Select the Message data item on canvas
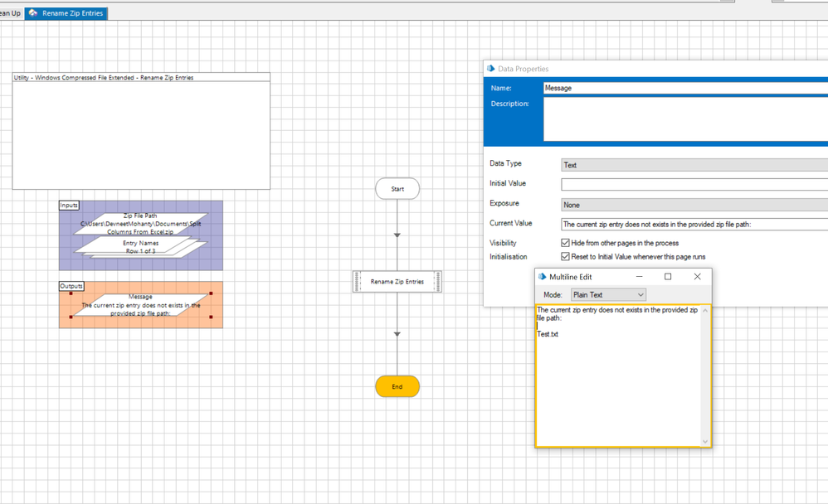Viewport: 828px width, 504px height. pyautogui.click(x=140, y=305)
